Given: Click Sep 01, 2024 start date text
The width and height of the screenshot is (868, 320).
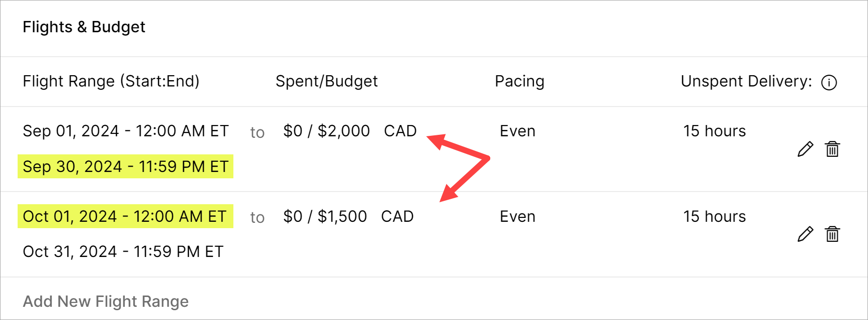Looking at the screenshot, I should point(125,131).
